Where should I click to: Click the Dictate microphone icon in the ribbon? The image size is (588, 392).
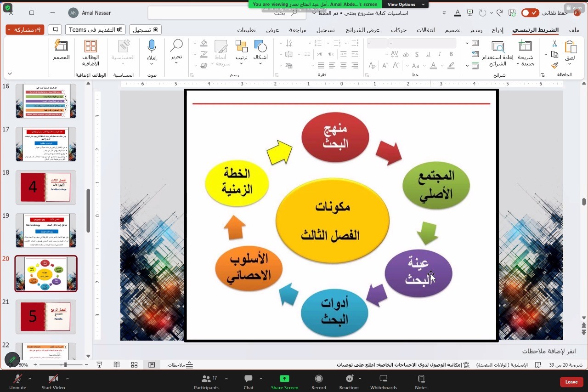[x=152, y=47]
